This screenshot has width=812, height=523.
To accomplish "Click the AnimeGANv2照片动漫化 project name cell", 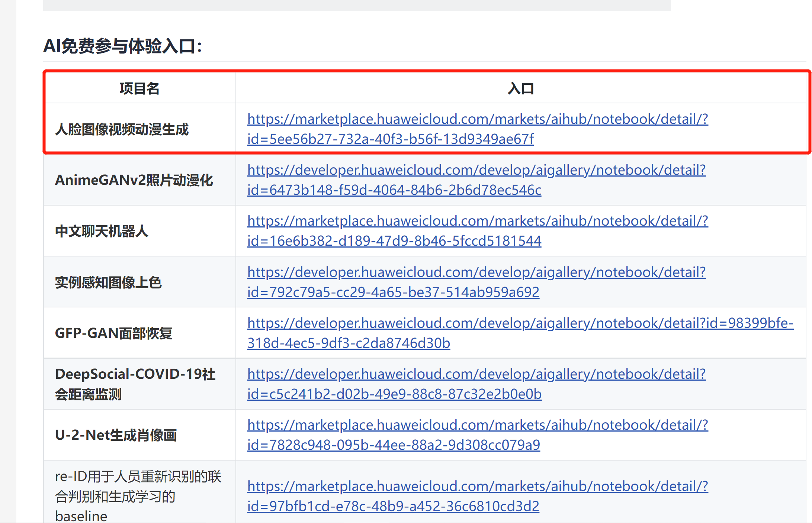I will [x=134, y=180].
